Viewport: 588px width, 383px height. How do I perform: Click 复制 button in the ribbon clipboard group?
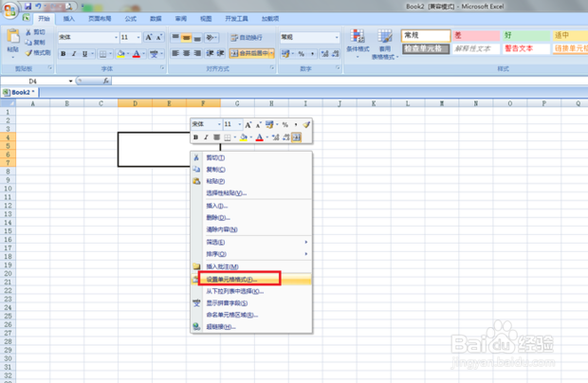pos(36,43)
